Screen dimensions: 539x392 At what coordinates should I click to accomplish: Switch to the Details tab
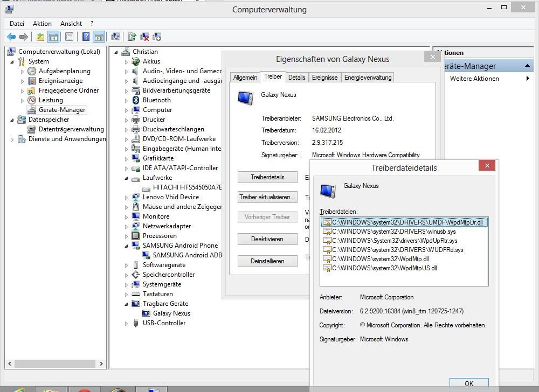296,78
